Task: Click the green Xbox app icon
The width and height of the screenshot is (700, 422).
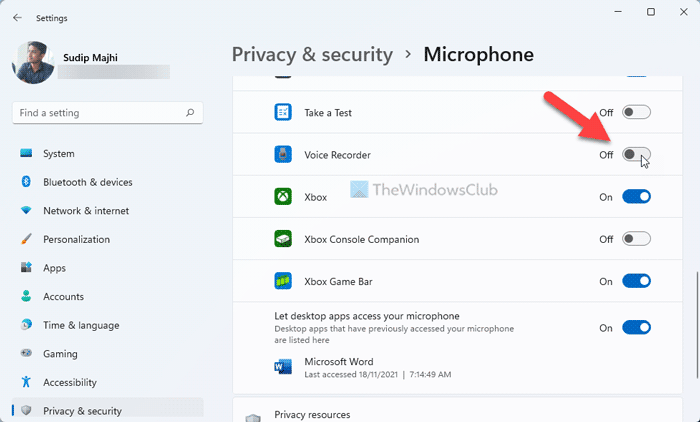Action: coord(283,197)
